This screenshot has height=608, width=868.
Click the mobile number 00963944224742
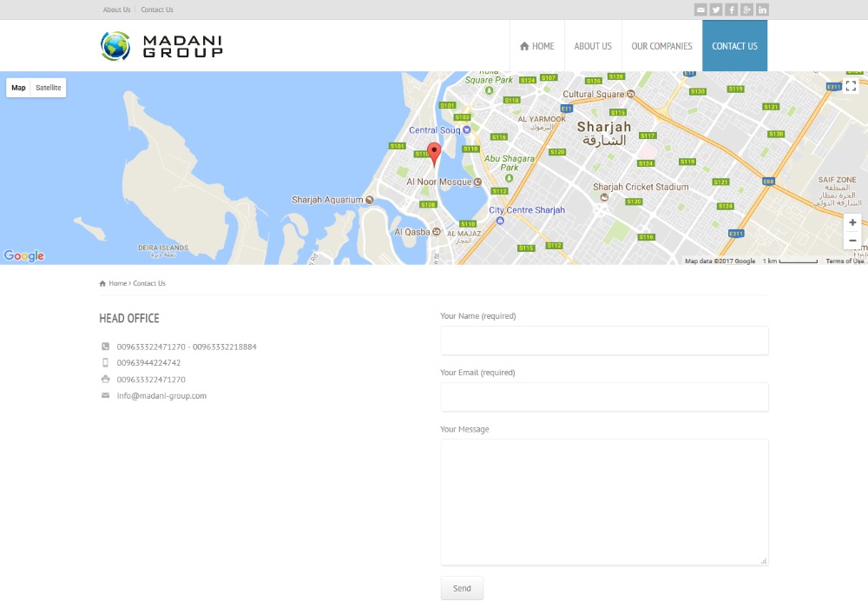coord(149,363)
